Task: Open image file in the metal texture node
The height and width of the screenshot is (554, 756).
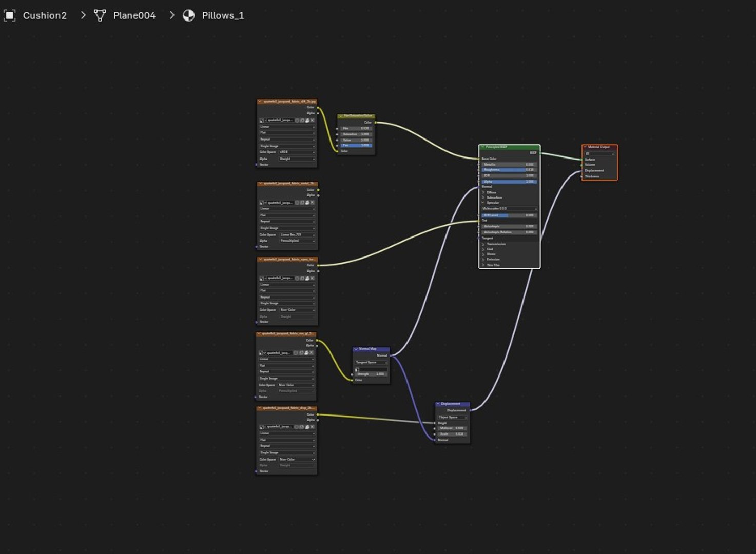Action: 307,203
